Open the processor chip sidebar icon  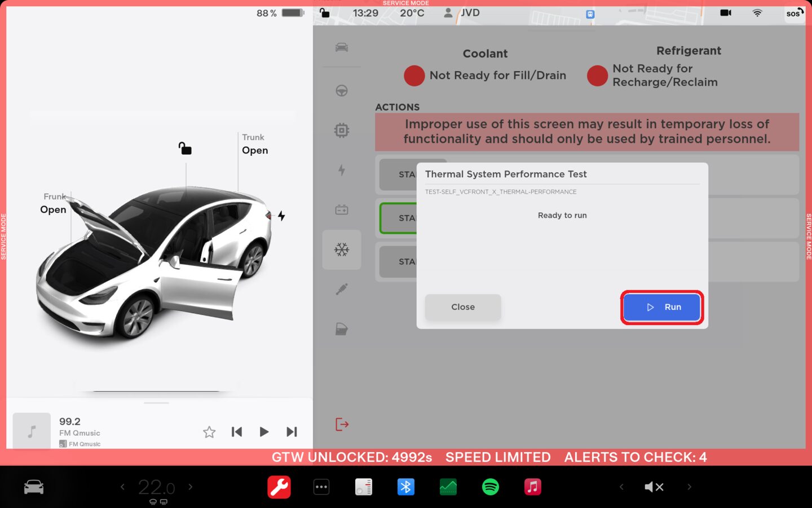point(342,130)
